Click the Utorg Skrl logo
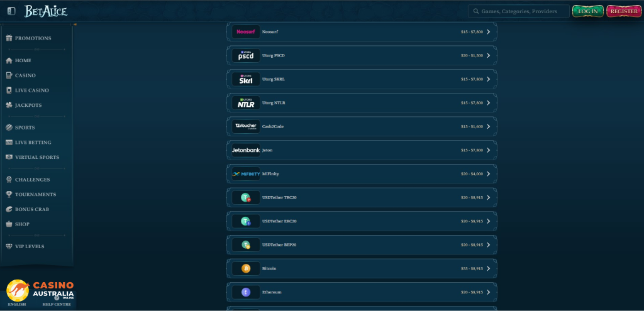 coord(246,79)
